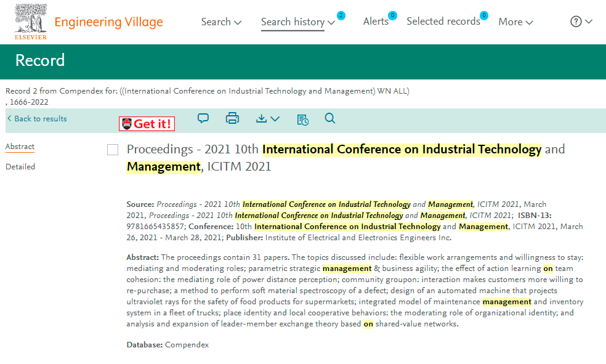Click the Elsevier tree logo
Screen dimensions: 606x364
tap(31, 22)
